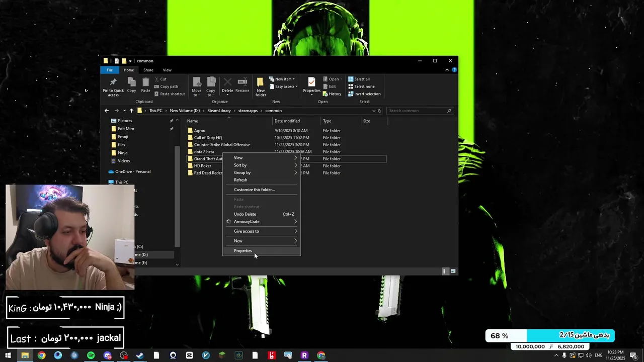The width and height of the screenshot is (644, 362).
Task: Open the Explorer help question mark
Action: 454,70
